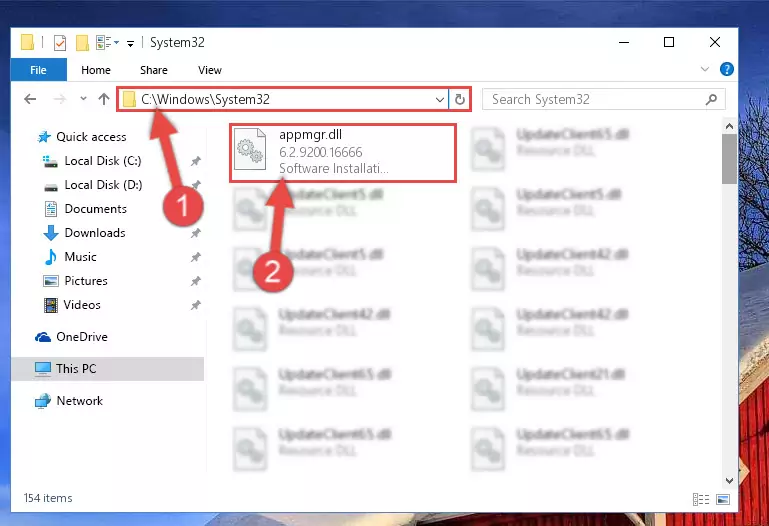Open the recent locations dropdown arrow
Viewport: 769px width, 526px height.
(83, 99)
